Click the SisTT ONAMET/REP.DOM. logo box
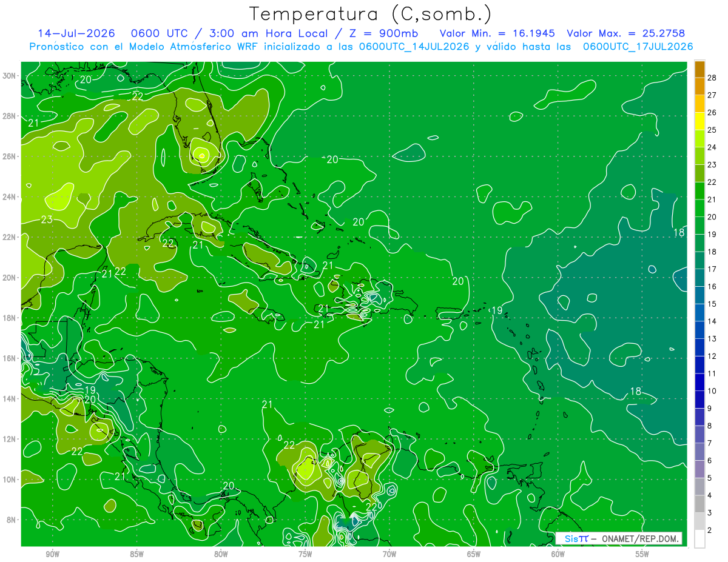The width and height of the screenshot is (728, 562). click(x=618, y=538)
